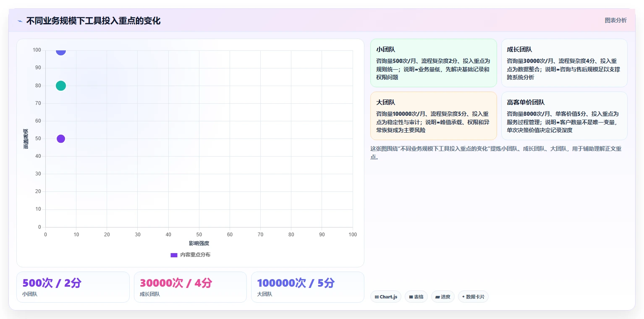
Task: Click the 影响强度 x-axis title
Action: 199,243
